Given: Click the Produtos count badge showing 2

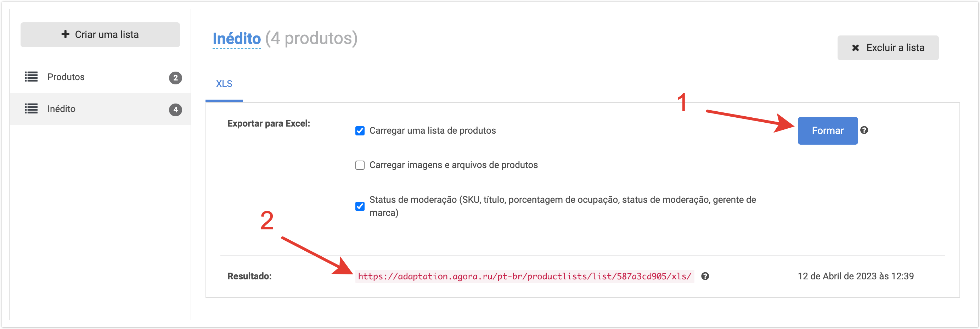Looking at the screenshot, I should [x=175, y=78].
